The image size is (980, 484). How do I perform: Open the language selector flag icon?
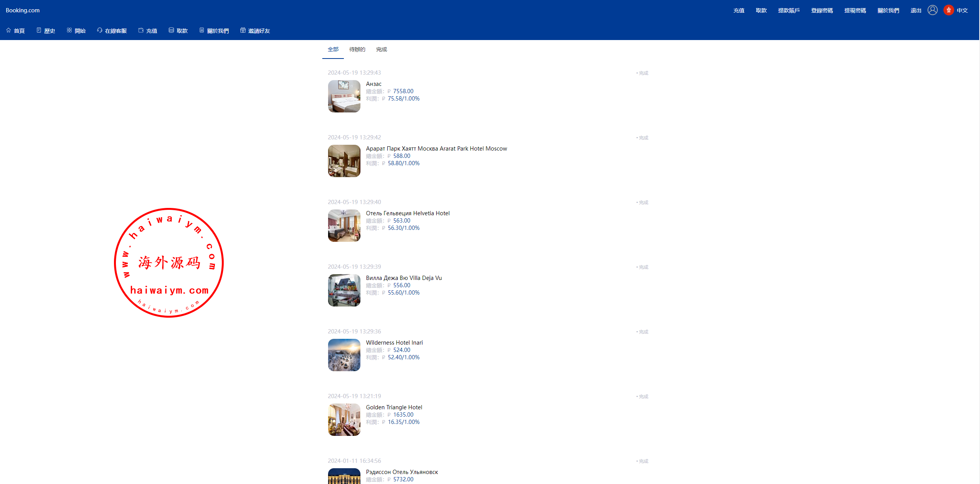pos(948,10)
